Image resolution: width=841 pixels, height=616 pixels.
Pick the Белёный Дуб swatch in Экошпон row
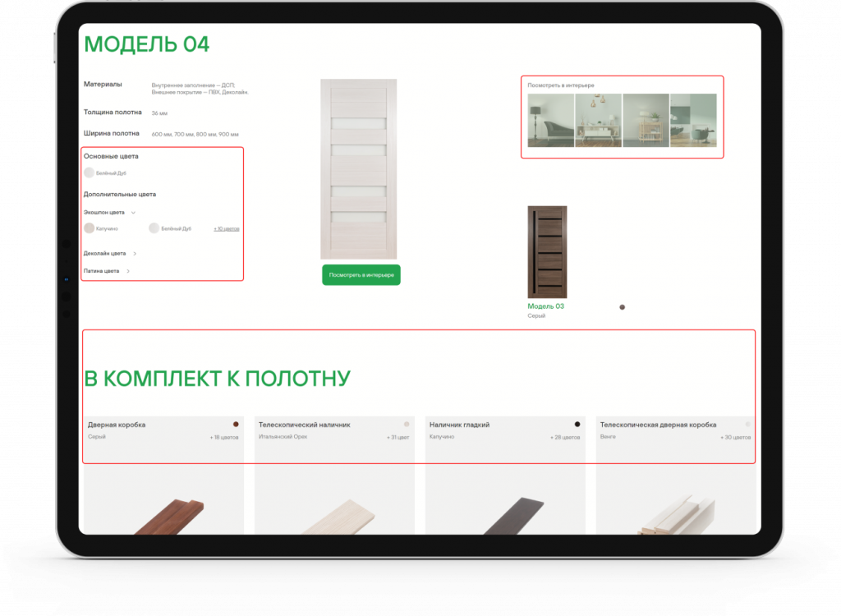(x=154, y=228)
